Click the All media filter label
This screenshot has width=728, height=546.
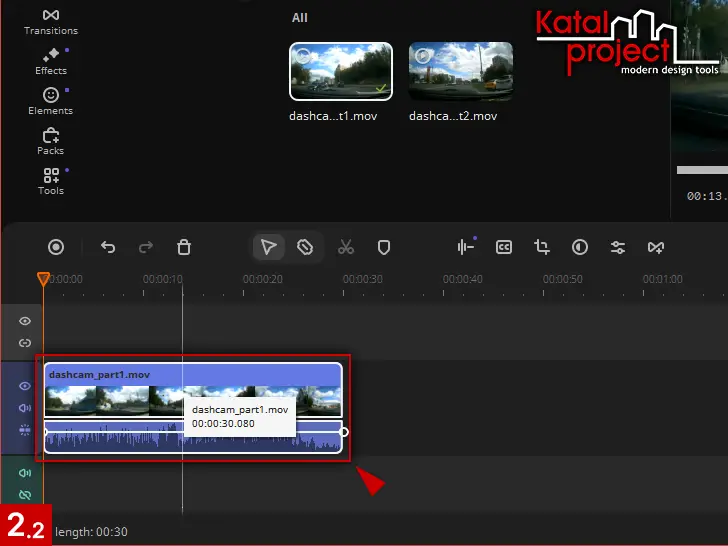pyautogui.click(x=300, y=18)
